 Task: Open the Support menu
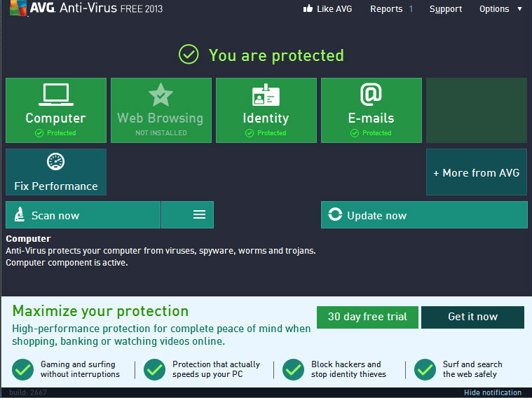click(445, 9)
